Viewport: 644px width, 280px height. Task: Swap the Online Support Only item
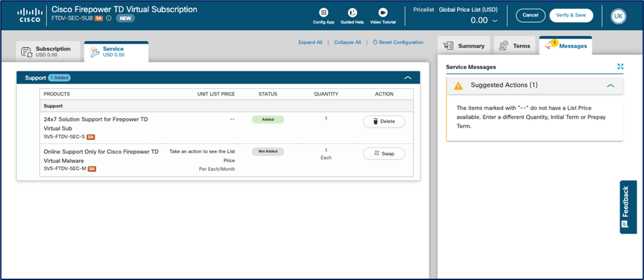click(384, 153)
